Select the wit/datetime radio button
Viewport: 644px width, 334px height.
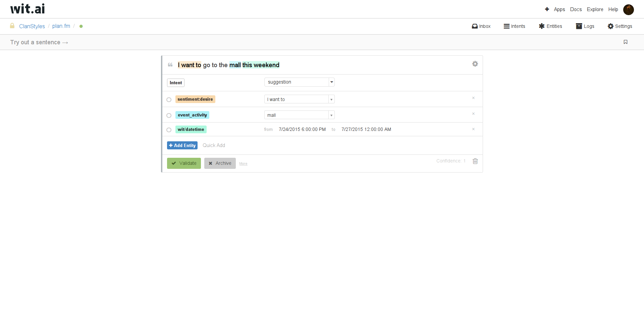169,130
